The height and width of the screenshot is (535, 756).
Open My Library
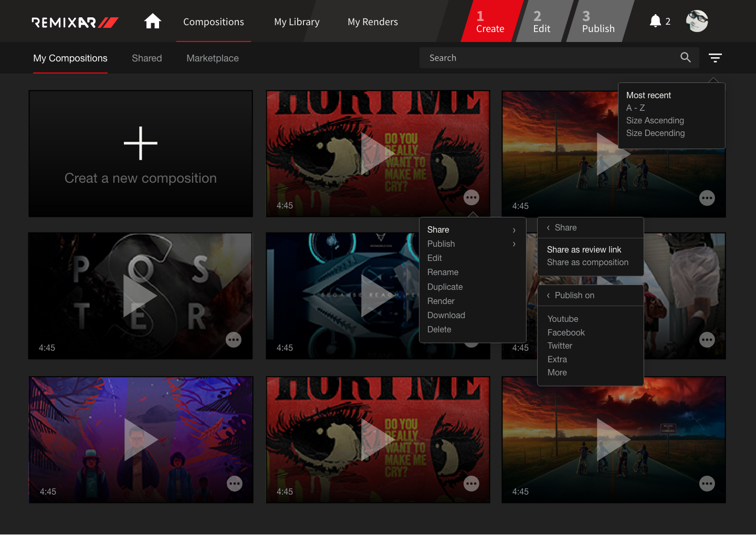coord(297,22)
